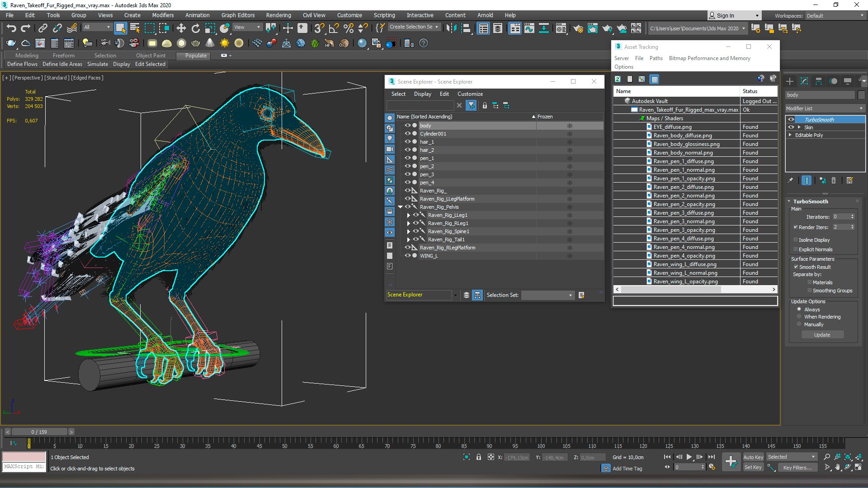Open the Render Setup teapot icon
This screenshot has width=868, height=488.
tap(578, 28)
